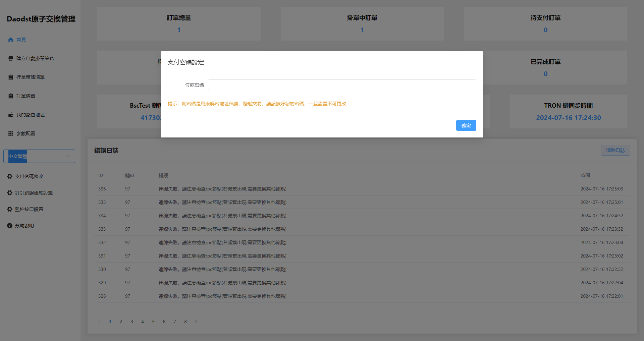644x341 pixels.
Task: Click the 錯誤 column header
Action: [x=163, y=175]
